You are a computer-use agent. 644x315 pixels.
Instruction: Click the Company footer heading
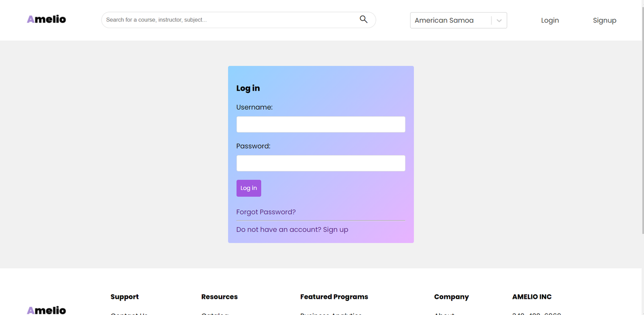[x=451, y=297]
